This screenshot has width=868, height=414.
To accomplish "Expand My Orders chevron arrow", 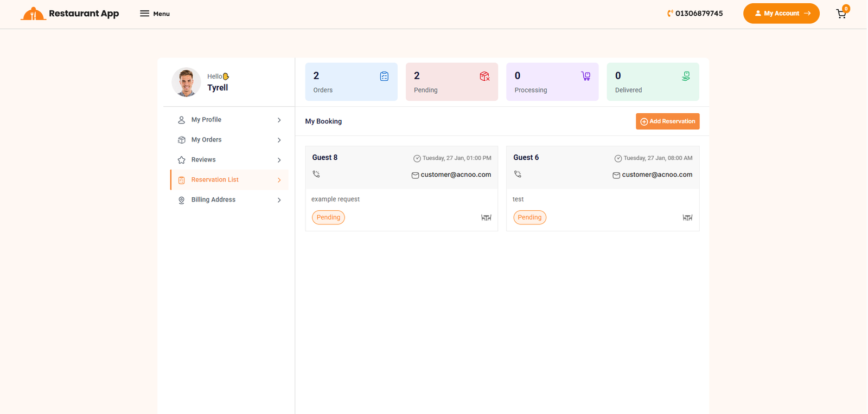I will coord(279,140).
